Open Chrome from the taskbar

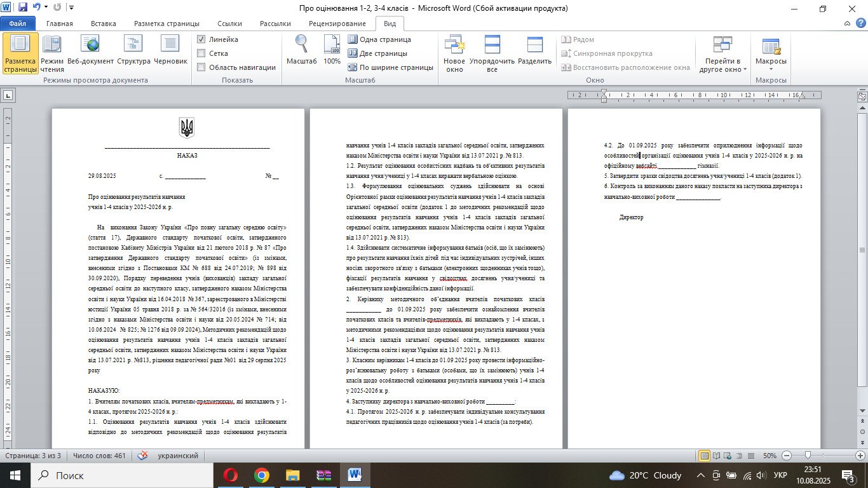[x=261, y=475]
